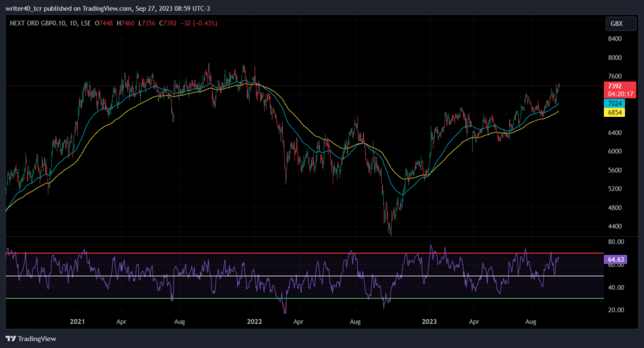The width and height of the screenshot is (644, 348).
Task: Click the 1D interval in the chart legend
Action: tap(74, 23)
